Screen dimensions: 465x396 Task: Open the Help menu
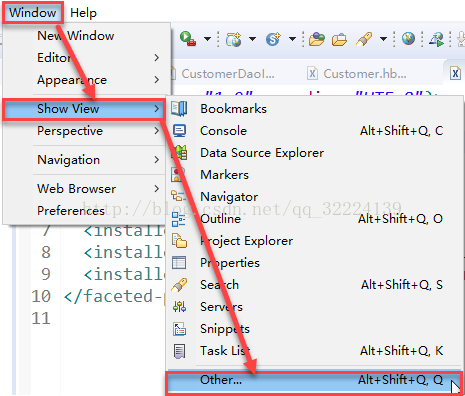83,13
